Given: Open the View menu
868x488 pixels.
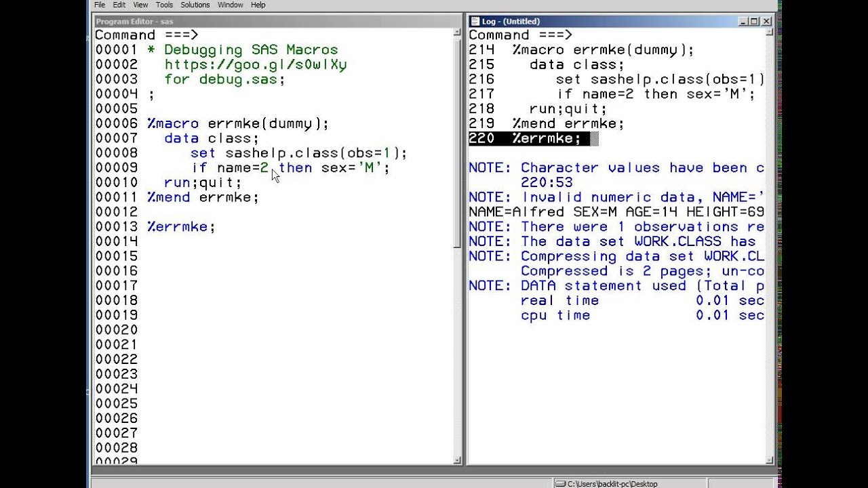Looking at the screenshot, I should point(141,5).
